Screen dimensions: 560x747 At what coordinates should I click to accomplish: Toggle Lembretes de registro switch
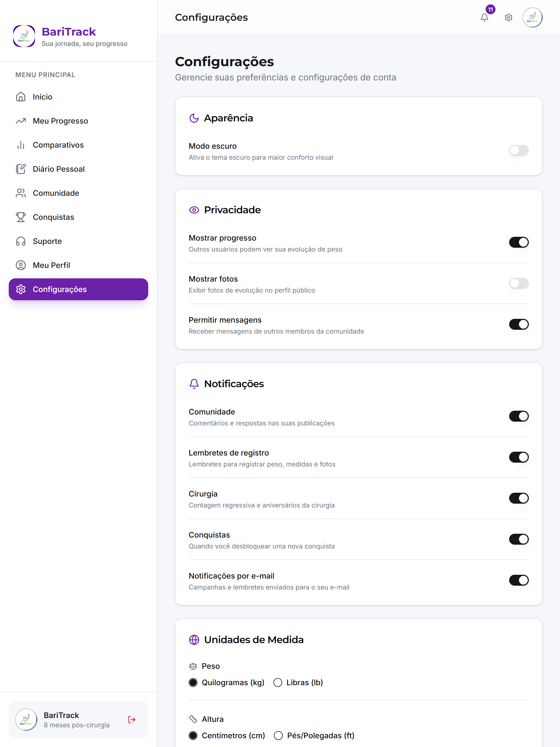coord(519,457)
